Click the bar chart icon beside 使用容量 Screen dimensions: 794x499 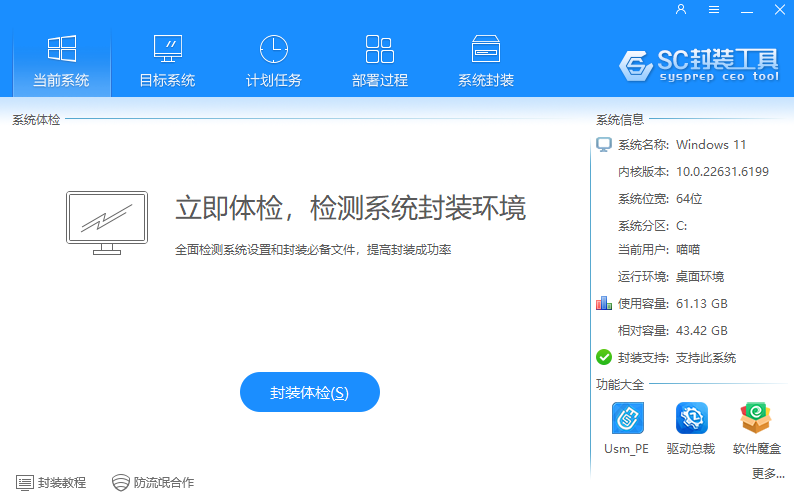604,303
